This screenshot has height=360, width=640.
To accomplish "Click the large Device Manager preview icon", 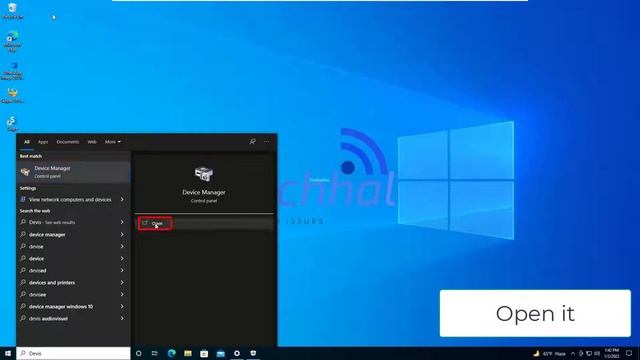I will tap(204, 174).
